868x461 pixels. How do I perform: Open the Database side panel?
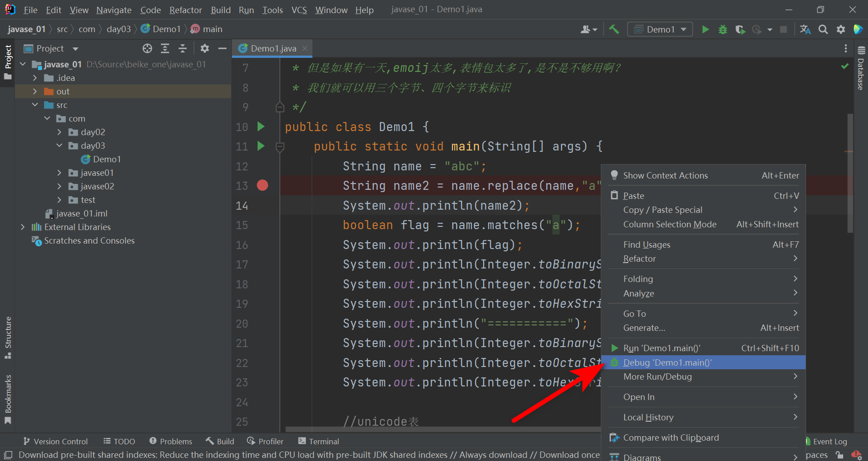[x=861, y=68]
